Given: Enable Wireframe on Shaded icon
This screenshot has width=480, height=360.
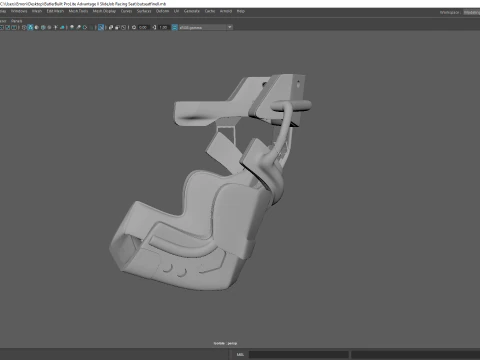Looking at the screenshot, I should coord(43,27).
